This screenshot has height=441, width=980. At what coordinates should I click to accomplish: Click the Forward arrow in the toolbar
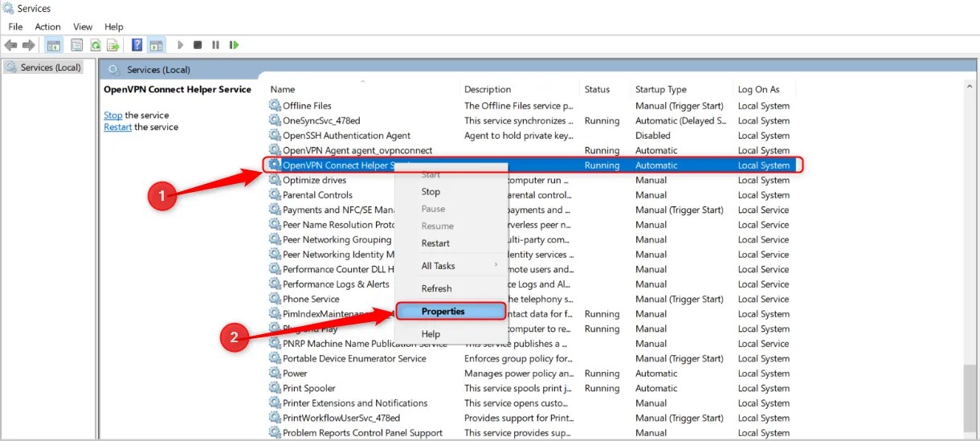(x=29, y=45)
